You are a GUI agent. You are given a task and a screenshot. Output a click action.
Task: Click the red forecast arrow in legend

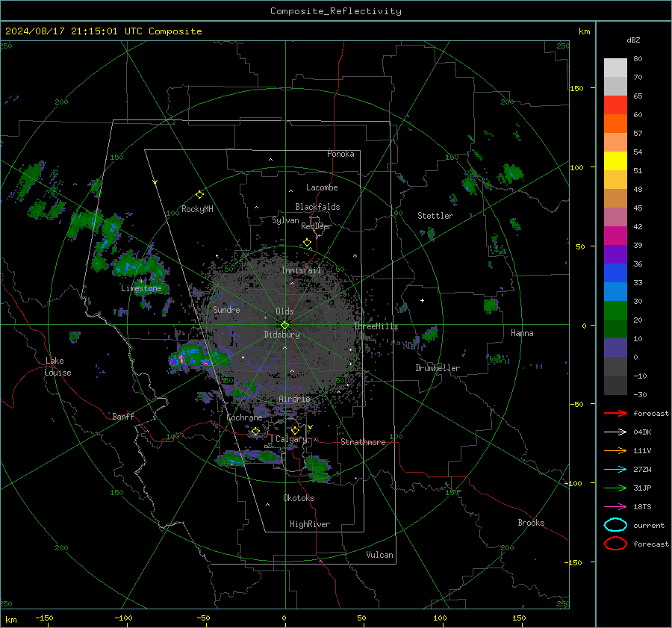point(615,413)
